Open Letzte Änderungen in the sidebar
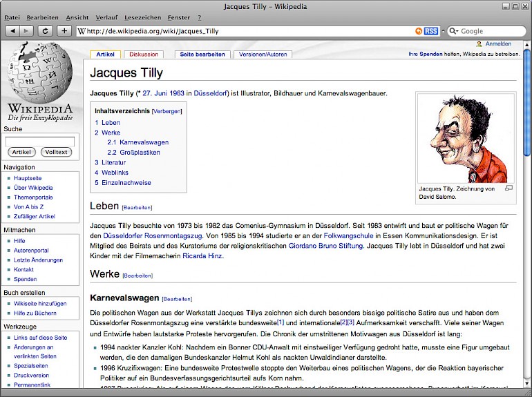The width and height of the screenshot is (532, 397). coord(38,260)
